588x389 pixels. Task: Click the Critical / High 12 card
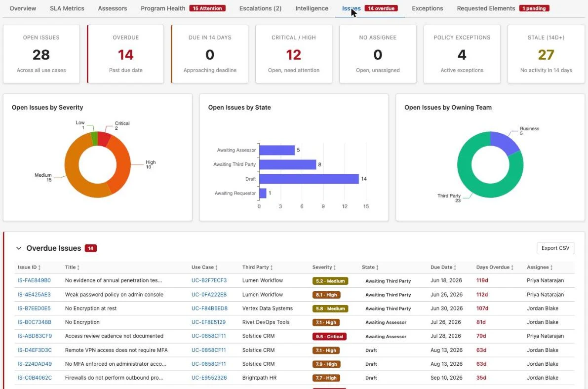294,54
